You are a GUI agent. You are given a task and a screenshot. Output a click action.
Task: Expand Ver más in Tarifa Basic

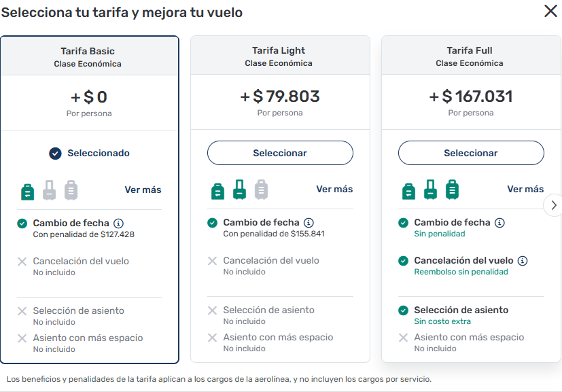tap(143, 190)
